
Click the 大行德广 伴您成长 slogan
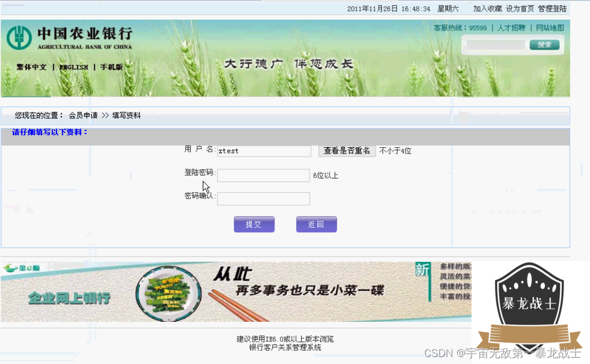coord(288,64)
